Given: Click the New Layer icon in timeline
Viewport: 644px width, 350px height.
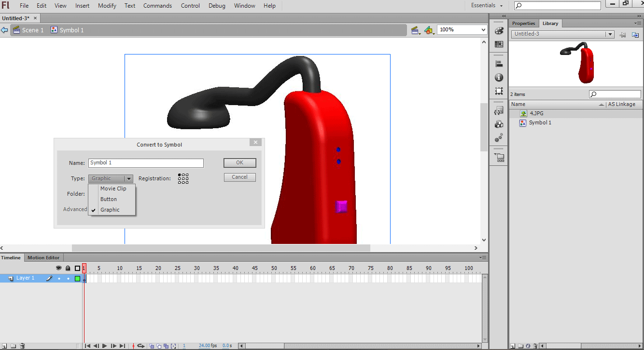Looking at the screenshot, I should 4,346.
